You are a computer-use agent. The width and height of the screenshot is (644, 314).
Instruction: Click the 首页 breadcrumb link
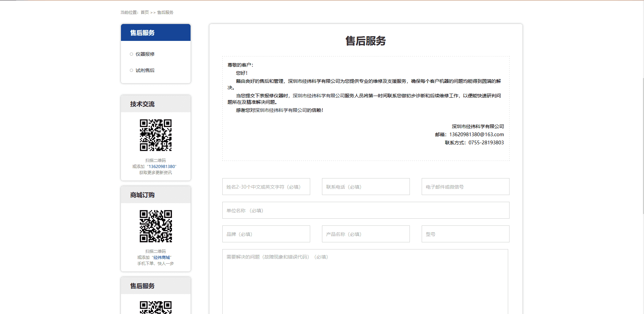145,13
